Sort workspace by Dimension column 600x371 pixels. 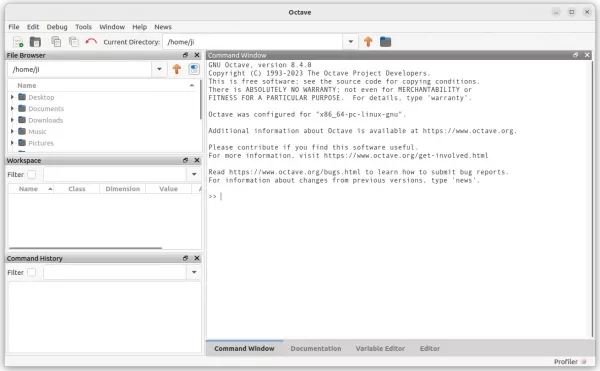coord(122,189)
